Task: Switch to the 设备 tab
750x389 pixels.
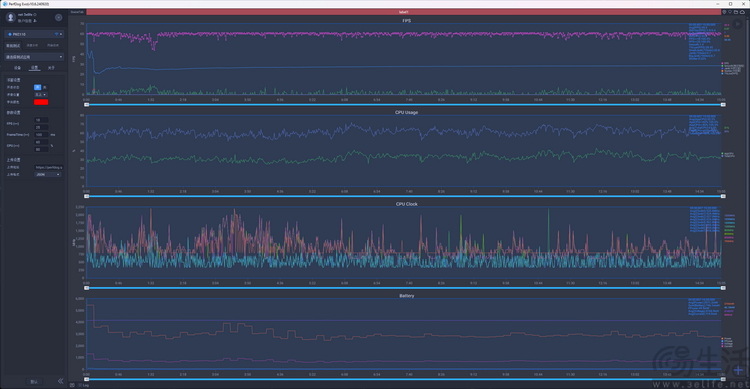Action: click(x=17, y=68)
